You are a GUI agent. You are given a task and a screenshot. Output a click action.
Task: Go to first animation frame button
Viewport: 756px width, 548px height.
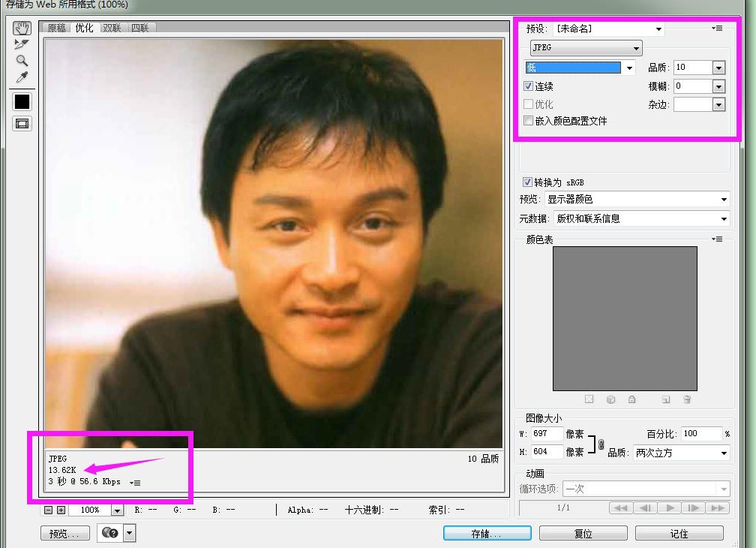click(621, 508)
